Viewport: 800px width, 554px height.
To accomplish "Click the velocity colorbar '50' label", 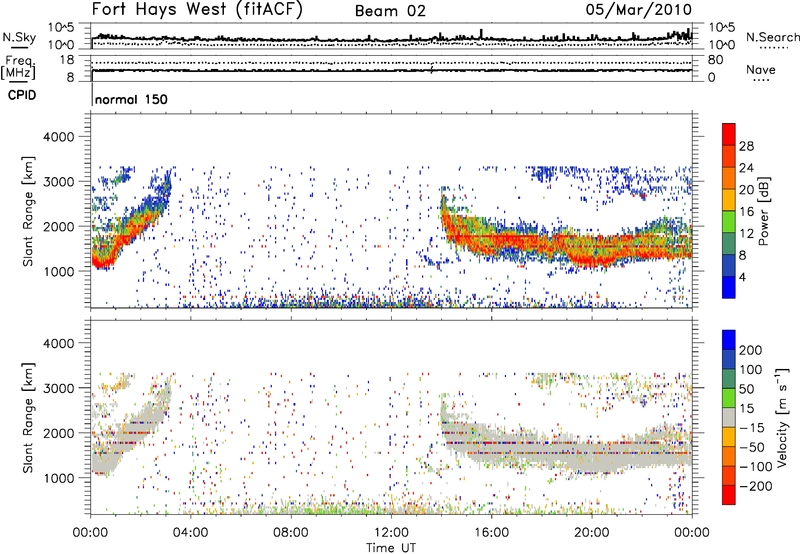I will (x=746, y=389).
